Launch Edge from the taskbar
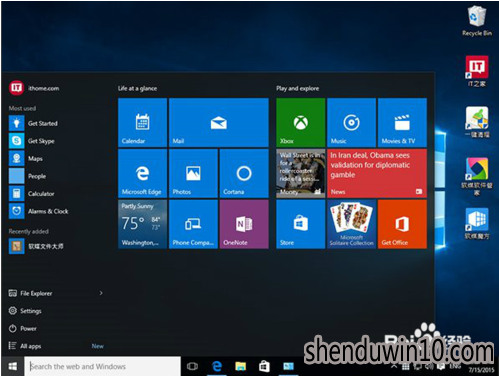Image resolution: width=499 pixels, height=377 pixels. pos(217,366)
